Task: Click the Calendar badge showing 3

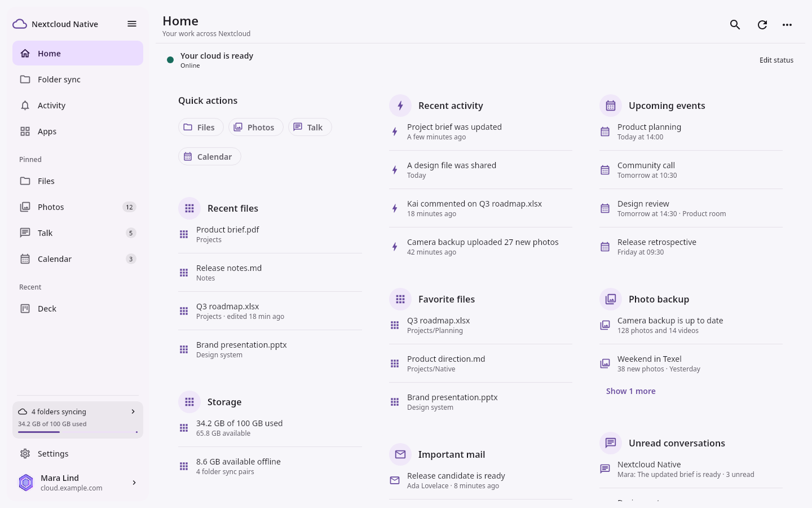Action: click(x=131, y=259)
